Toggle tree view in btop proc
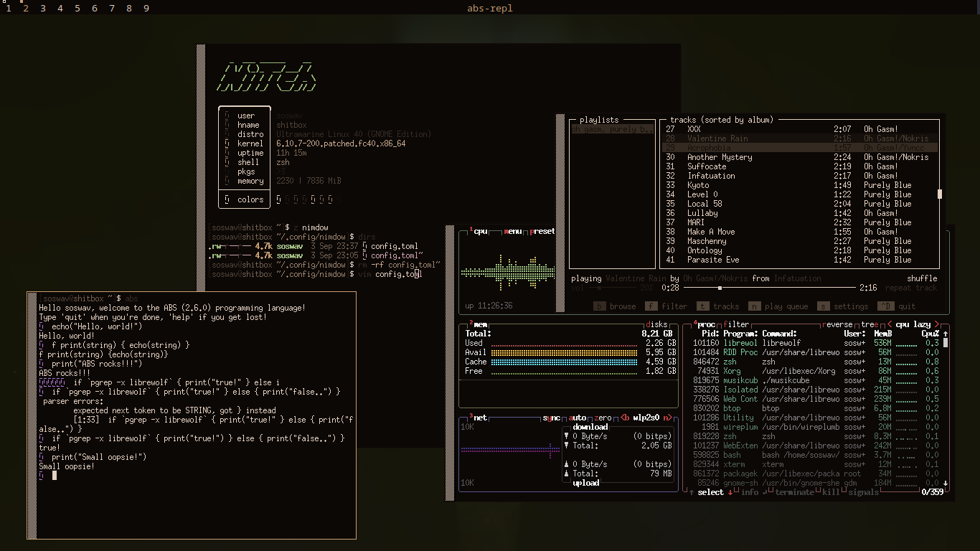The height and width of the screenshot is (551, 980). 870,324
